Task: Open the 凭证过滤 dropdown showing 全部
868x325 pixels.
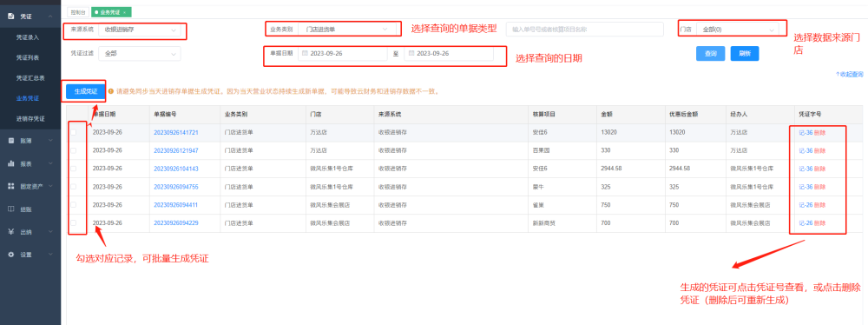Action: click(x=140, y=53)
